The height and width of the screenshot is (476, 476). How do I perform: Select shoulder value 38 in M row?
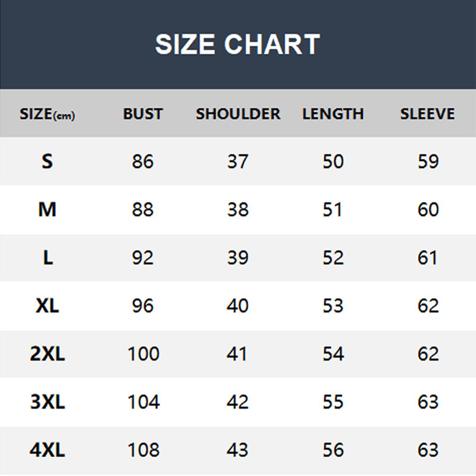tap(238, 209)
